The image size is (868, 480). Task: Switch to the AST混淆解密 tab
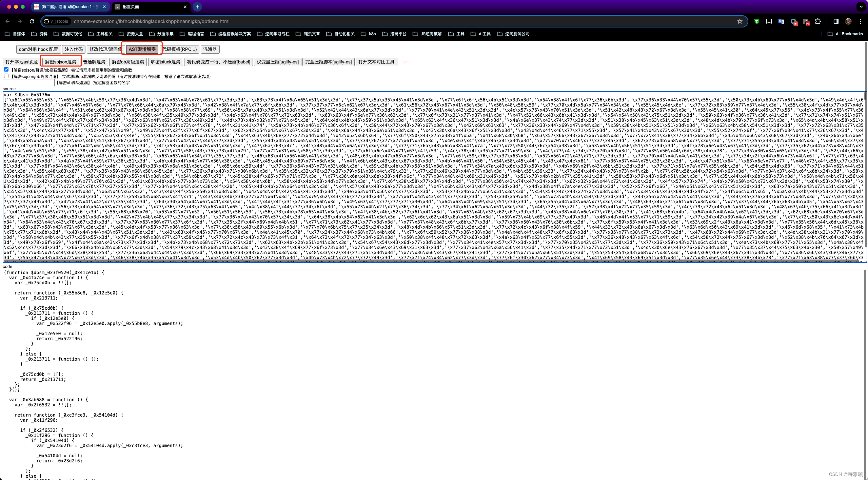(x=142, y=50)
